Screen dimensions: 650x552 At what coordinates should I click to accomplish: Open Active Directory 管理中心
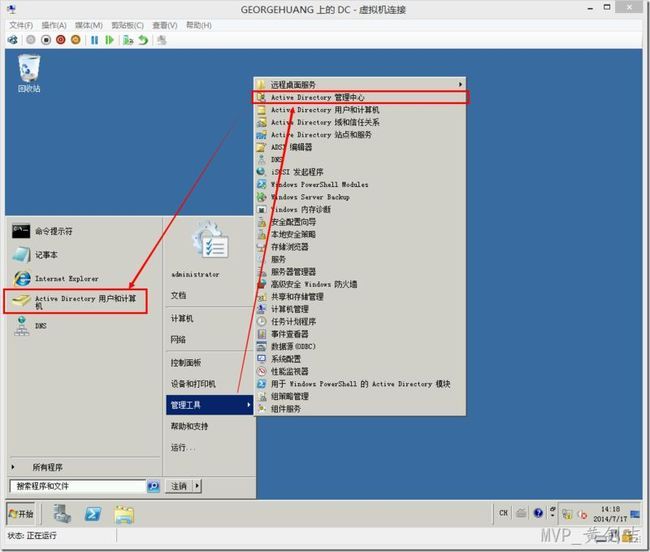coord(360,97)
